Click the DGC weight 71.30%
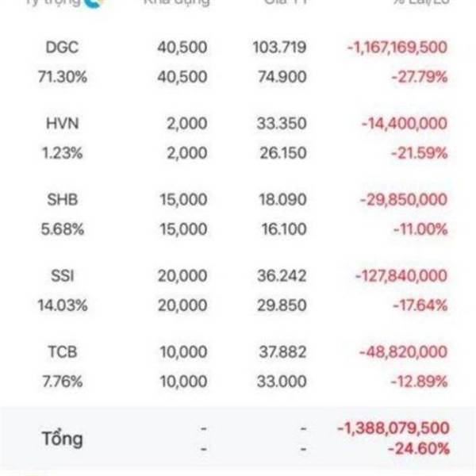Image resolution: width=476 pixels, height=476 pixels. point(61,78)
